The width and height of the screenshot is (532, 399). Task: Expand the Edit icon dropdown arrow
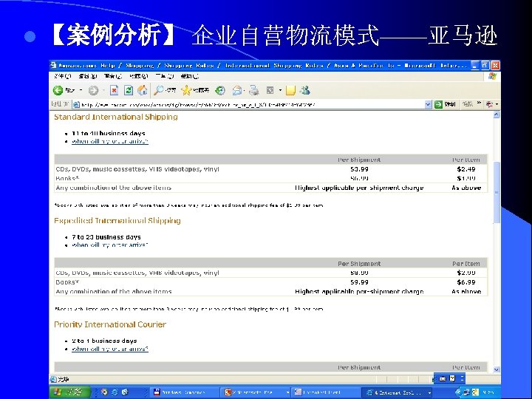pos(280,90)
